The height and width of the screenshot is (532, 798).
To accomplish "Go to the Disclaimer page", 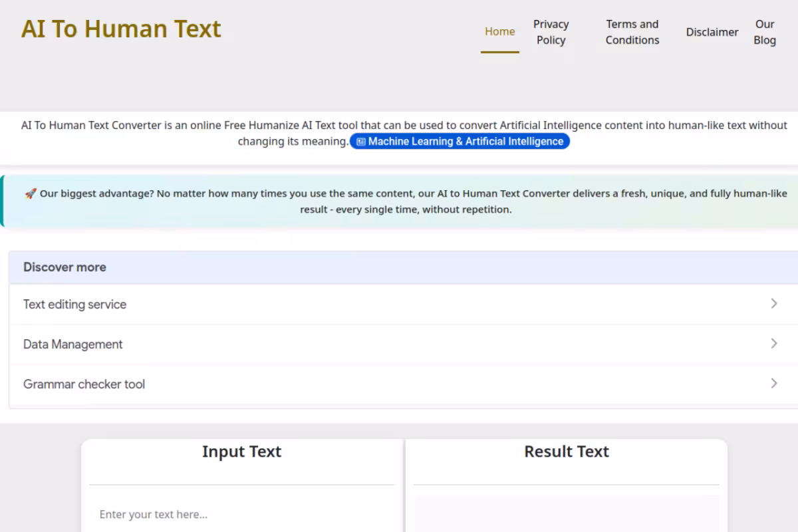I will tap(712, 32).
